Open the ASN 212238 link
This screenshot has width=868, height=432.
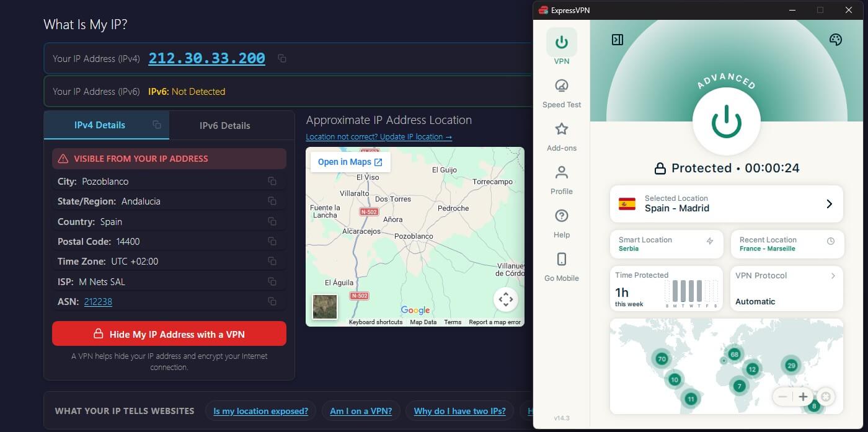(x=98, y=302)
